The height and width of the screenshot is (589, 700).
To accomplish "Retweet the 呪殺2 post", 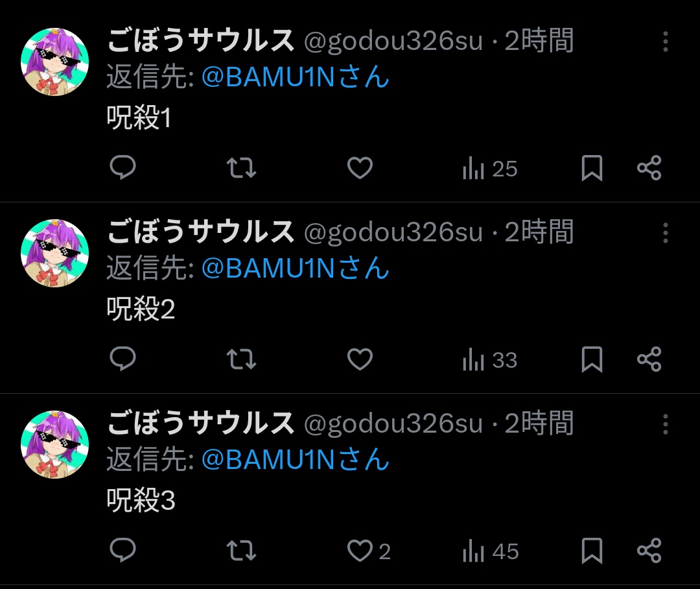I will (x=241, y=359).
